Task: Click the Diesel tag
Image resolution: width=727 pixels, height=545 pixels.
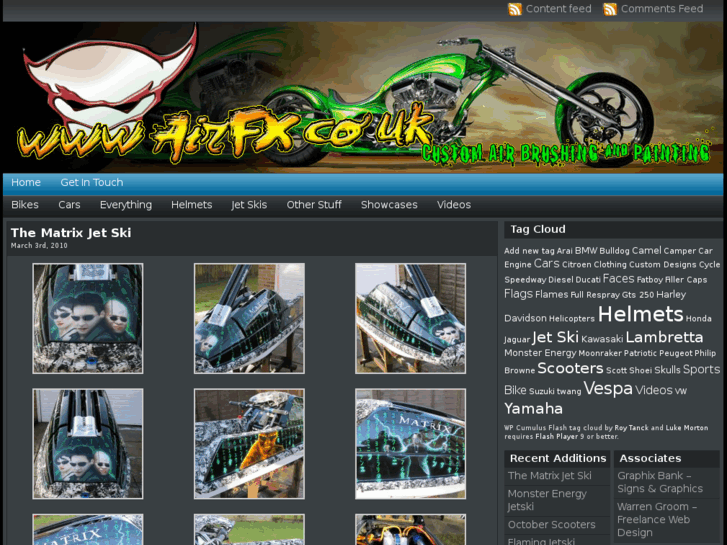Action: tap(561, 280)
